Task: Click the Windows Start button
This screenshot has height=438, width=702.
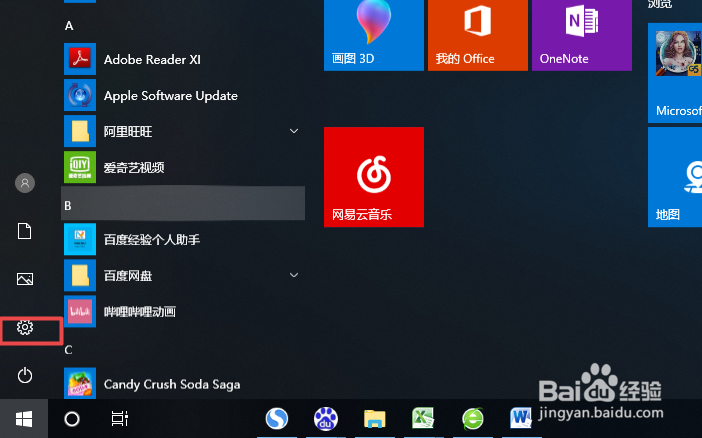Action: point(24,419)
